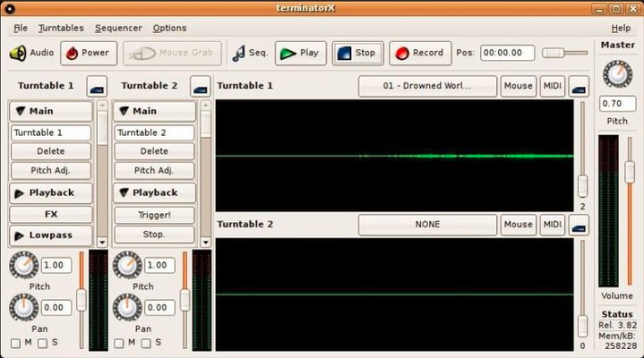Collapse the Playback section of Turntable 2

pos(154,192)
